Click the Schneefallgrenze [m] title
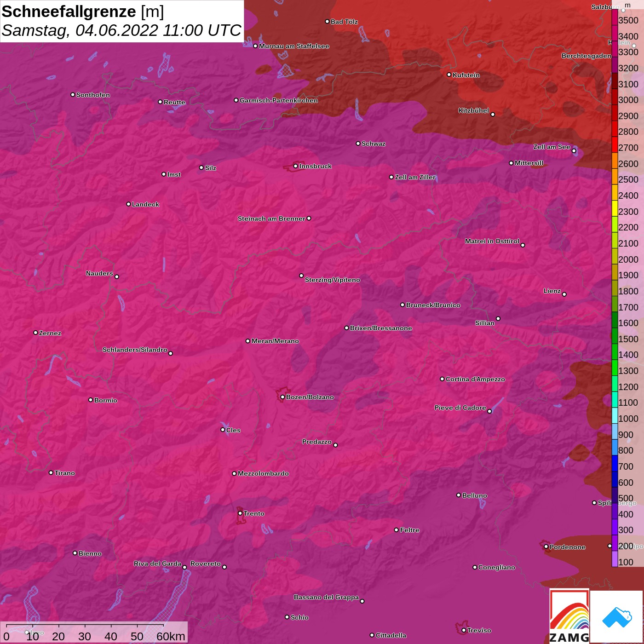The width and height of the screenshot is (644, 644). point(83,11)
